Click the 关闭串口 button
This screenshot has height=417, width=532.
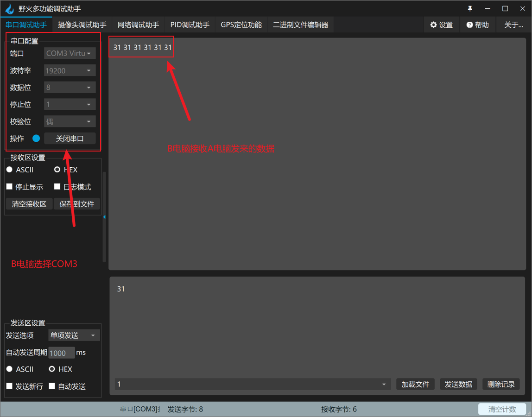click(70, 139)
